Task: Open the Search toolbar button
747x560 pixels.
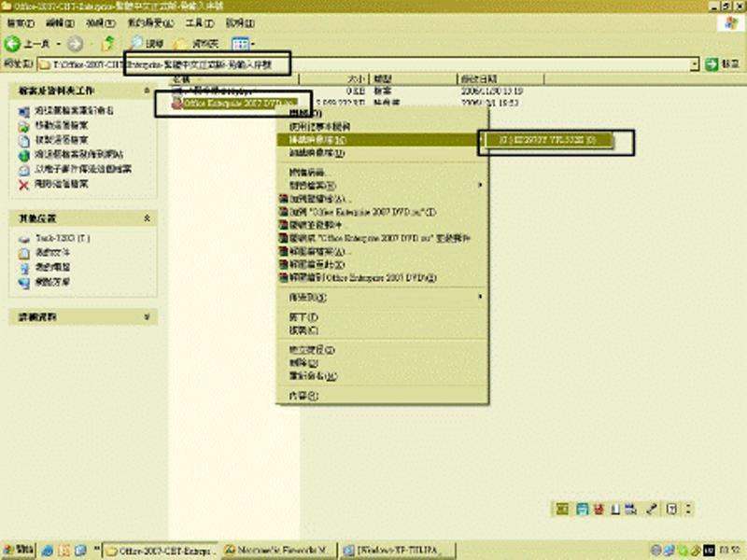Action: tap(147, 44)
